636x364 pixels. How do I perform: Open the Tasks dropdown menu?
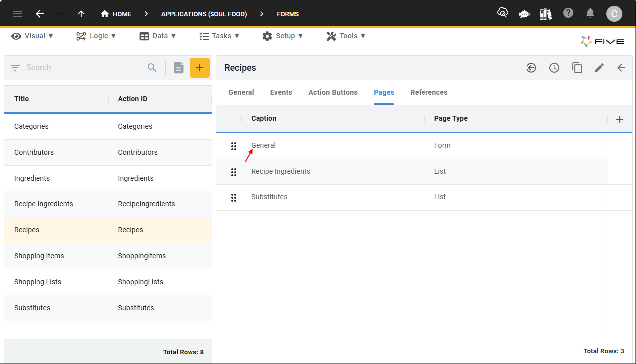(x=219, y=36)
